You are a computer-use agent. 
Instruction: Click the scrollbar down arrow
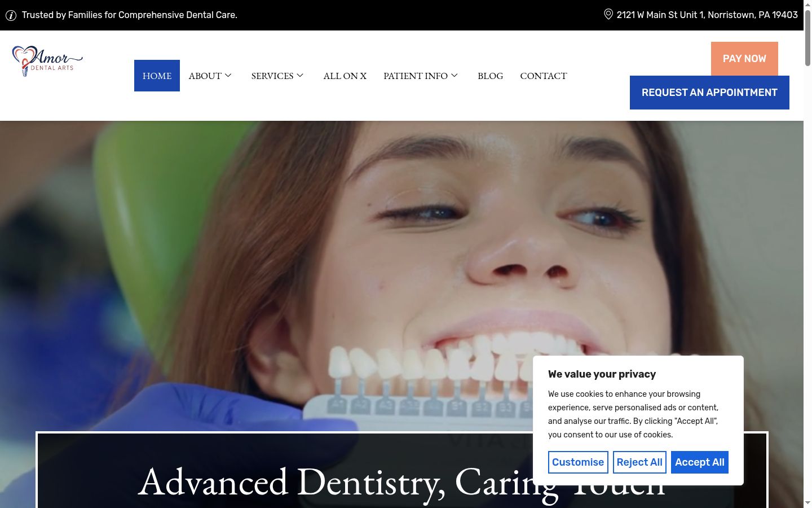pos(807,502)
